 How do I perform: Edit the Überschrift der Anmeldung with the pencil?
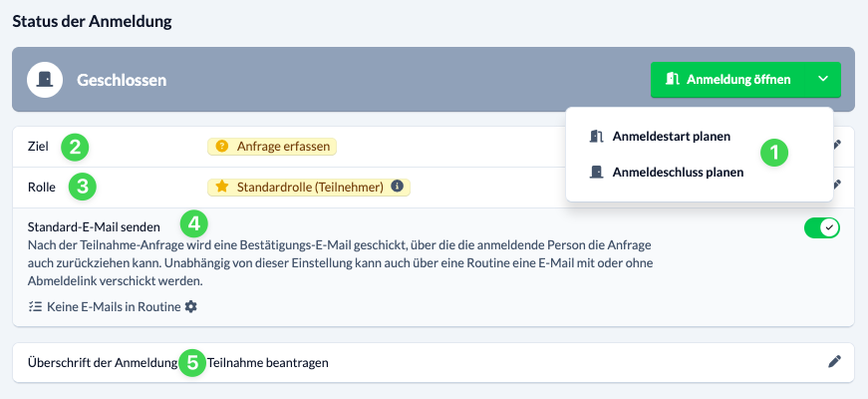pos(835,362)
